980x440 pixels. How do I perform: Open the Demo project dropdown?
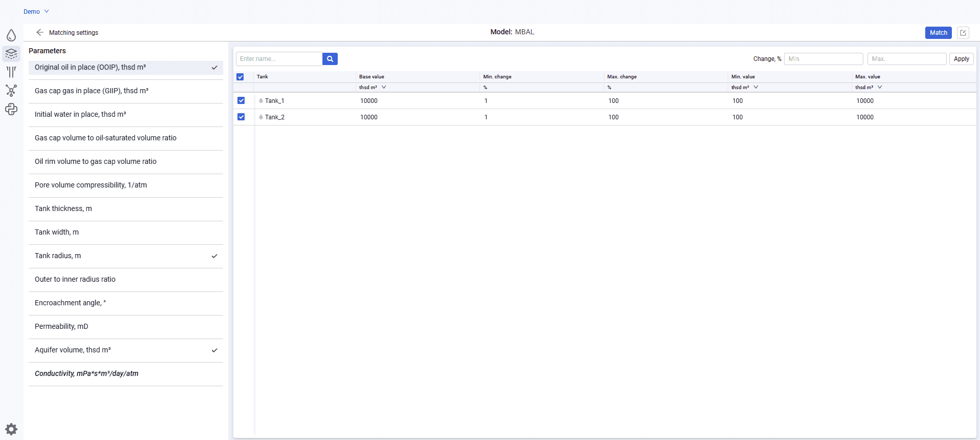36,11
